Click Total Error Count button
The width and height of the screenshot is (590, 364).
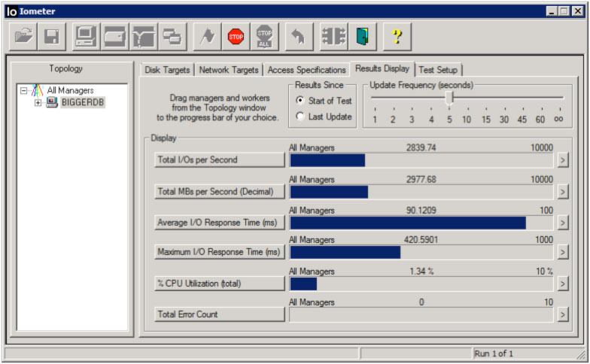[220, 314]
